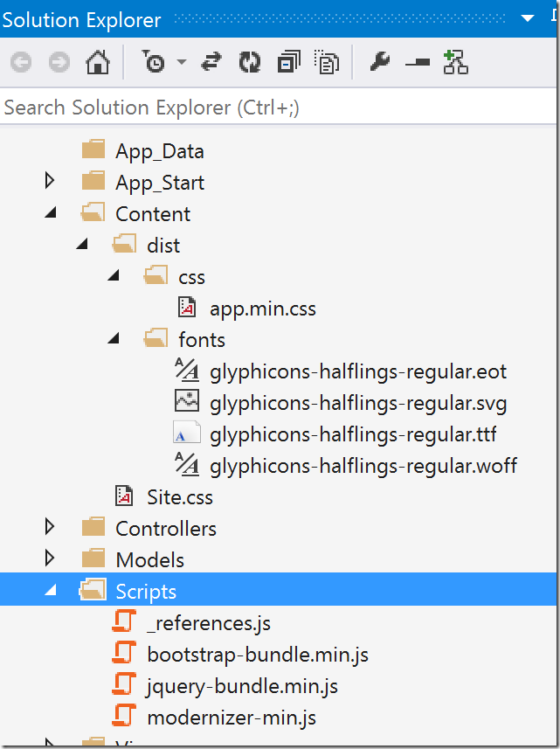Select the Site.css file

pos(179,497)
